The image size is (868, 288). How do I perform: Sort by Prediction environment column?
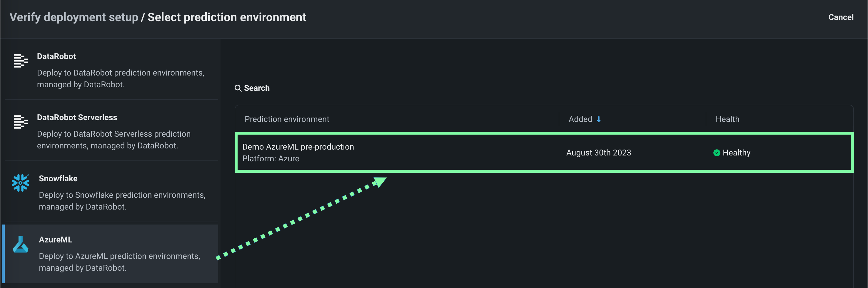point(287,119)
